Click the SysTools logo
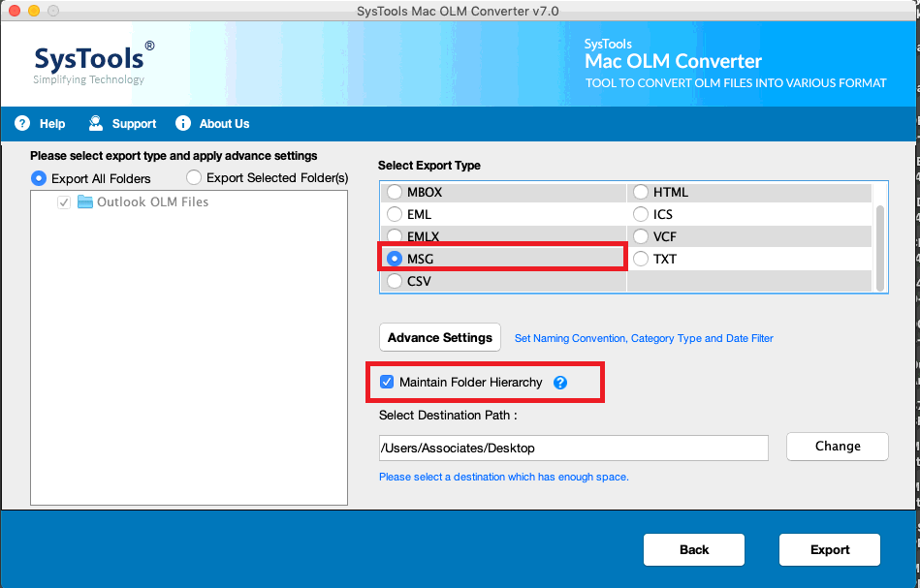Image resolution: width=920 pixels, height=588 pixels. [94, 63]
